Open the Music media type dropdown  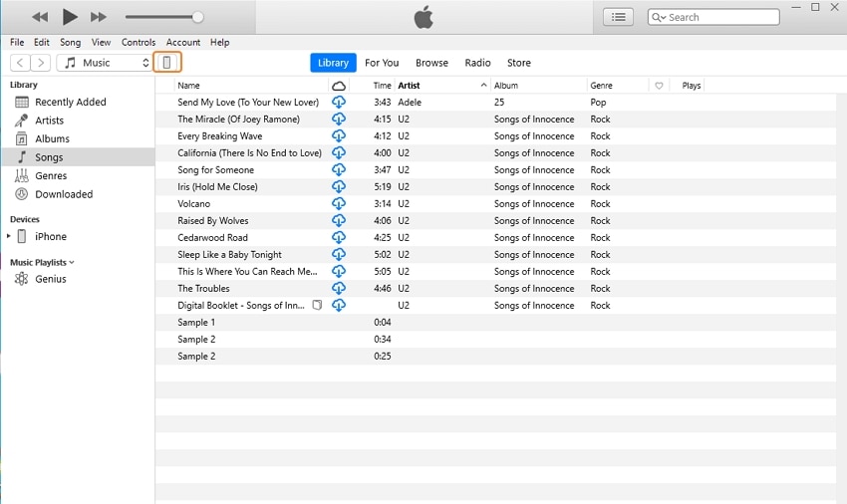[x=105, y=63]
